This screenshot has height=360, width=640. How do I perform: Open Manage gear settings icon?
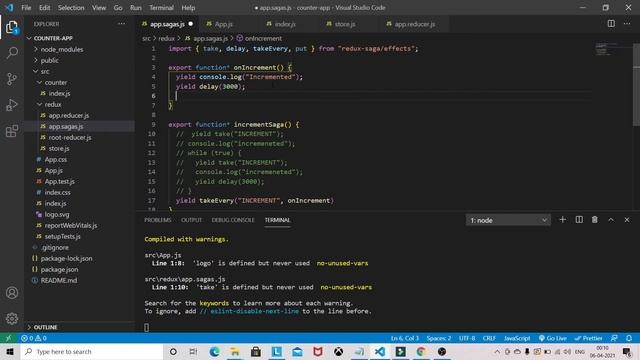(x=12, y=318)
